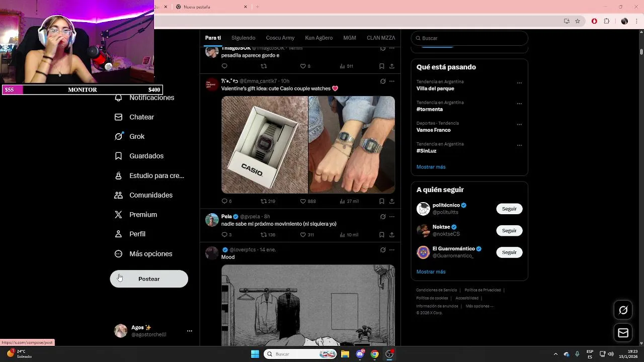The image size is (644, 362).
Task: Repost the Casio watches post
Action: coord(264,201)
